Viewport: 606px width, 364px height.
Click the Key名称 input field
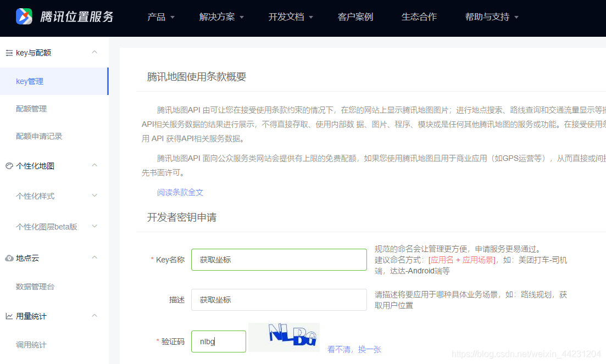[x=279, y=260]
